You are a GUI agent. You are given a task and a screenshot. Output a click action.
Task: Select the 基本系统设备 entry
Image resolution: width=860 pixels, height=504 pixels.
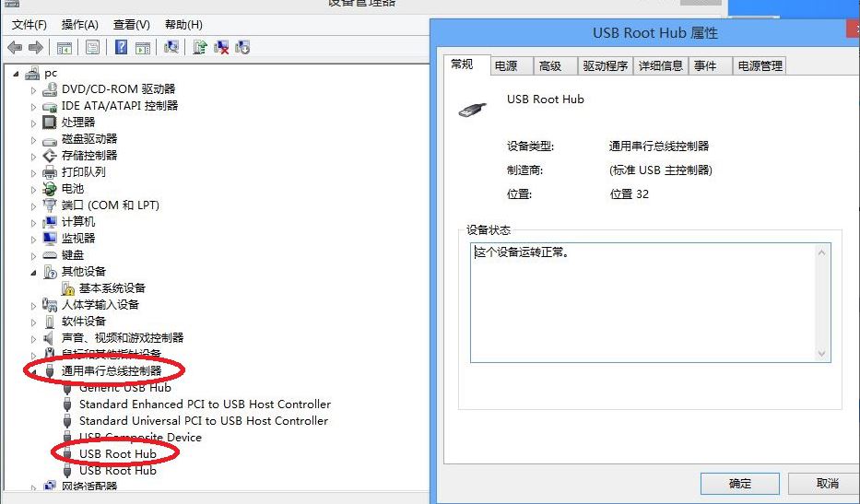click(x=112, y=288)
